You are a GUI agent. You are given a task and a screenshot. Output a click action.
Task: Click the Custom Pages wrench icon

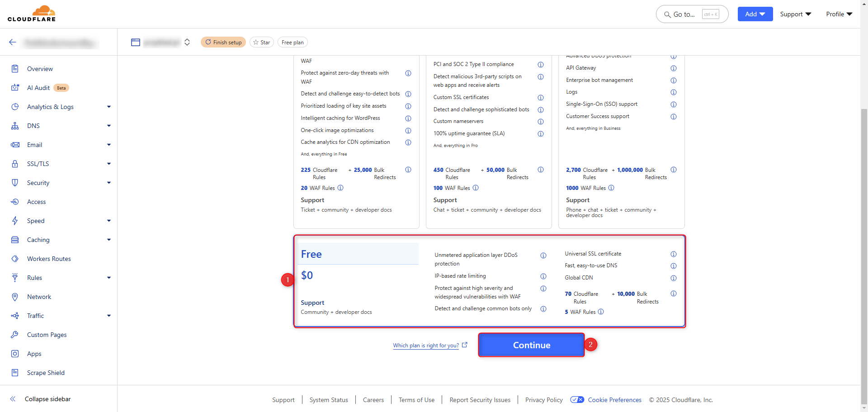tap(15, 335)
